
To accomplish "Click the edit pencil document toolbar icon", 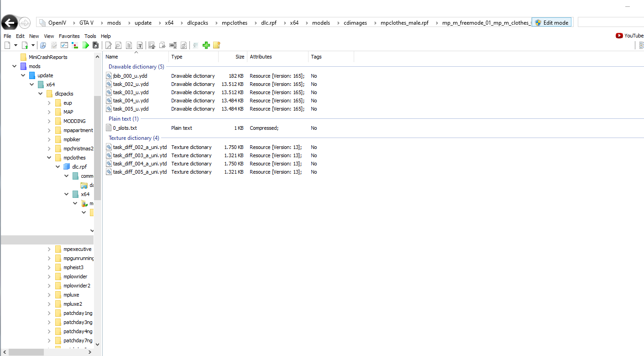I will tap(108, 45).
